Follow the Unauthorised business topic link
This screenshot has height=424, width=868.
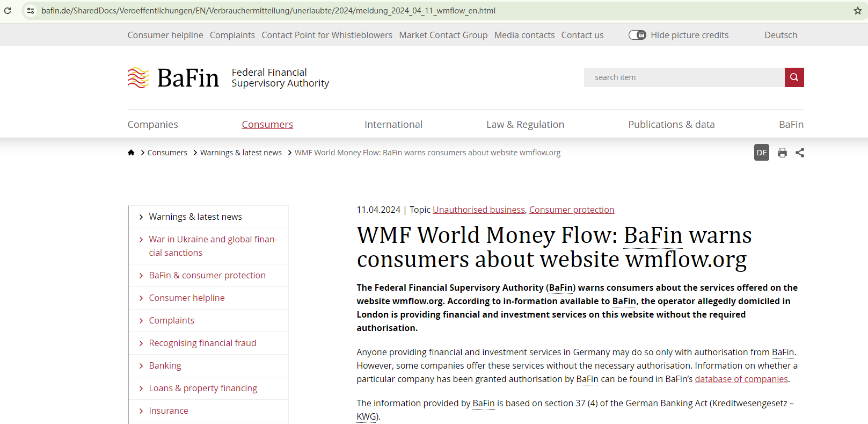pyautogui.click(x=479, y=210)
